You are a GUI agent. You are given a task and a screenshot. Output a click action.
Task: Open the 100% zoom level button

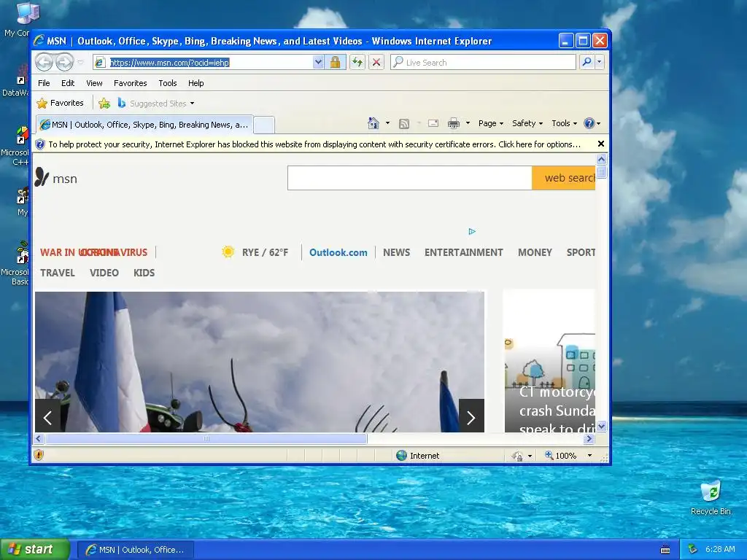(561, 456)
